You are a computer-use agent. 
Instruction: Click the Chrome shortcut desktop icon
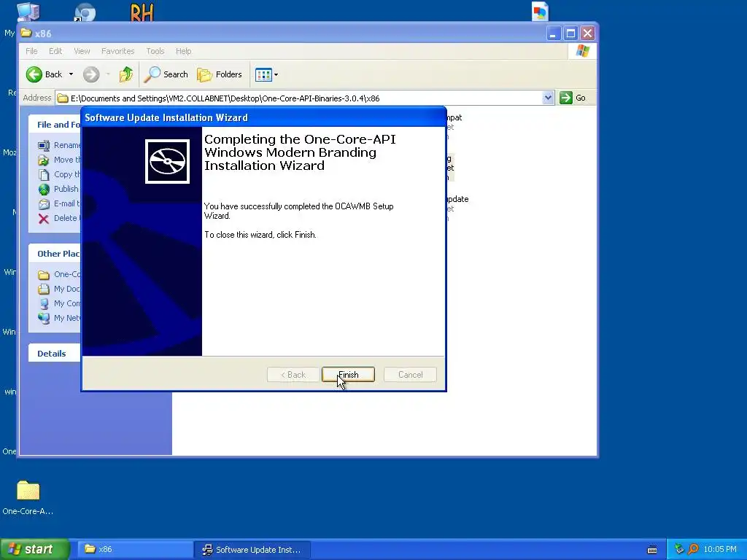[85, 12]
